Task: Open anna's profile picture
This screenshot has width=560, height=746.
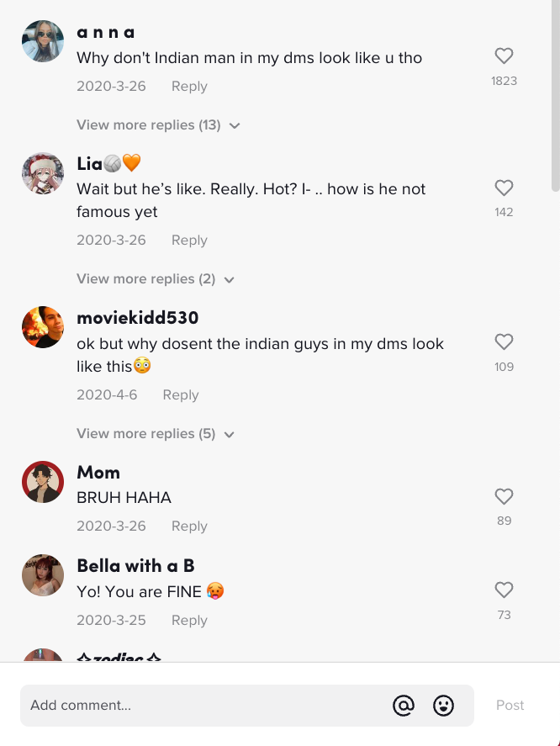Action: pyautogui.click(x=43, y=41)
